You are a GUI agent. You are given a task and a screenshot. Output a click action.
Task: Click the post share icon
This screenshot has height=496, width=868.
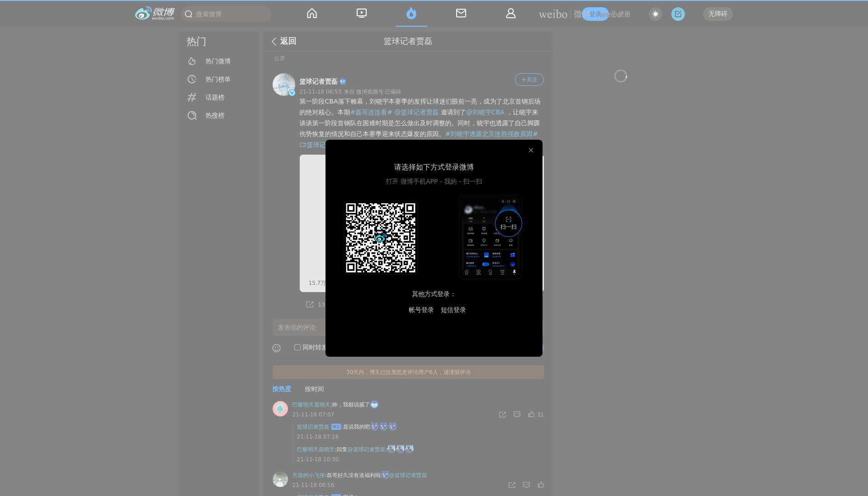(x=310, y=304)
